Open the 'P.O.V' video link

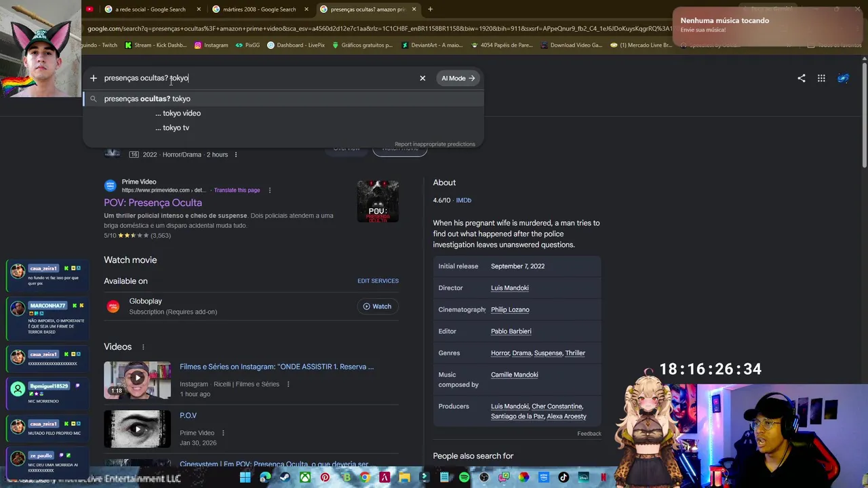tap(188, 415)
